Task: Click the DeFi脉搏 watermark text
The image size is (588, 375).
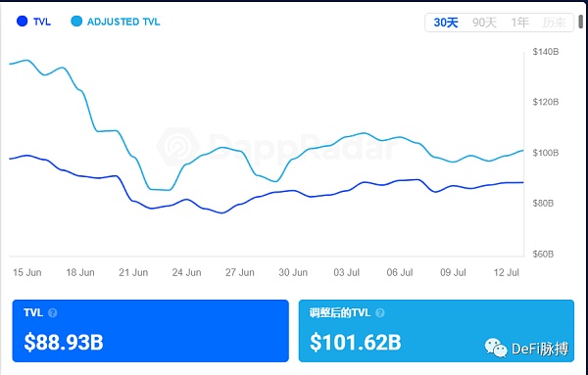Action: click(x=540, y=349)
